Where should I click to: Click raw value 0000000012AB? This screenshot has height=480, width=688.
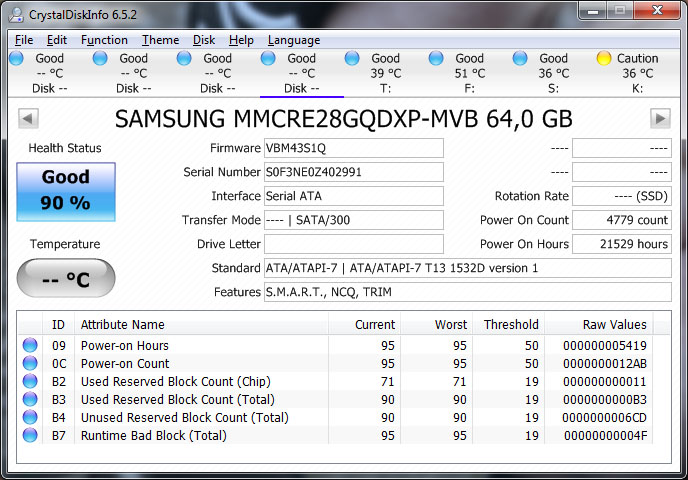coord(605,364)
